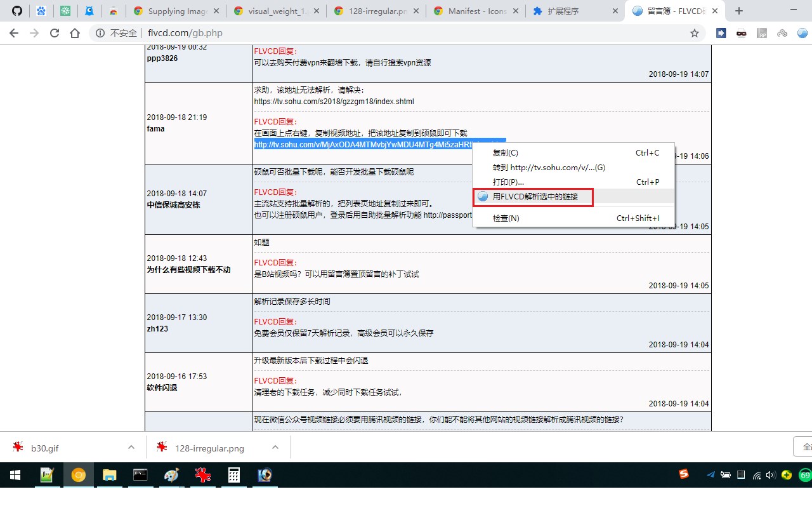Click the FLVCD globe extension icon

[x=801, y=33]
